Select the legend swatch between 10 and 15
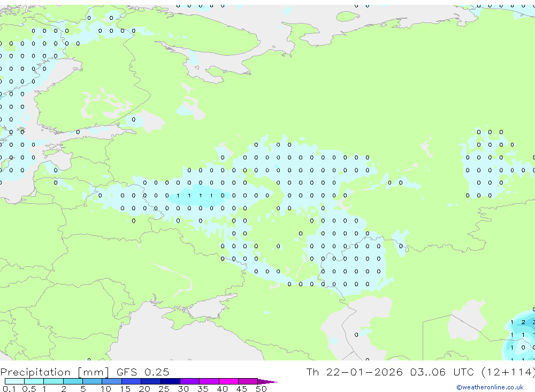 (x=112, y=381)
